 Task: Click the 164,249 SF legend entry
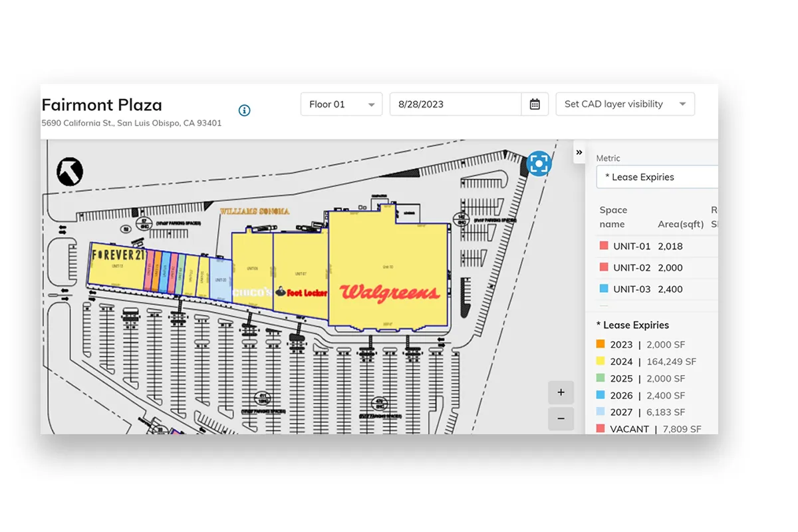coord(671,362)
